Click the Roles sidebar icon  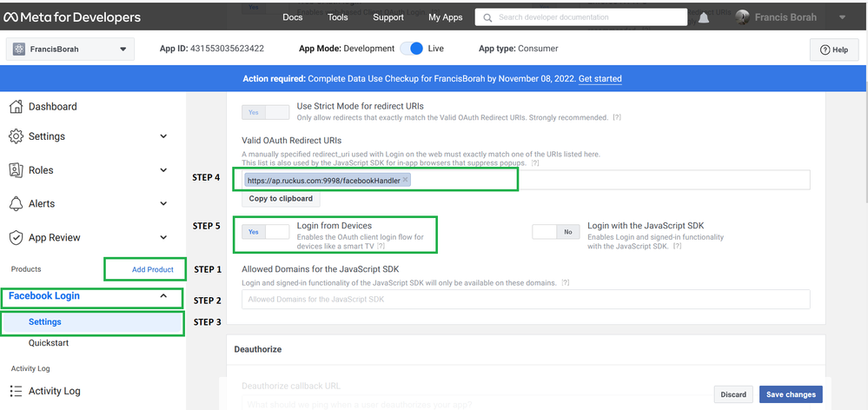pos(16,170)
